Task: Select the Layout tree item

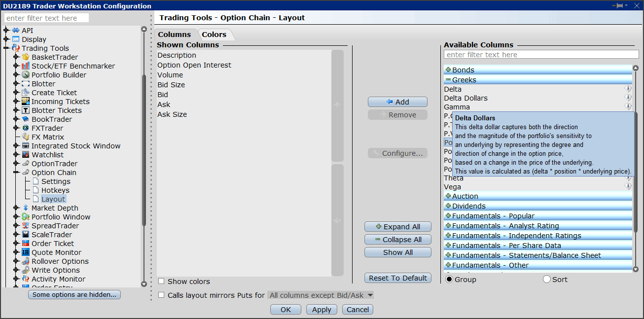Action: 53,199
